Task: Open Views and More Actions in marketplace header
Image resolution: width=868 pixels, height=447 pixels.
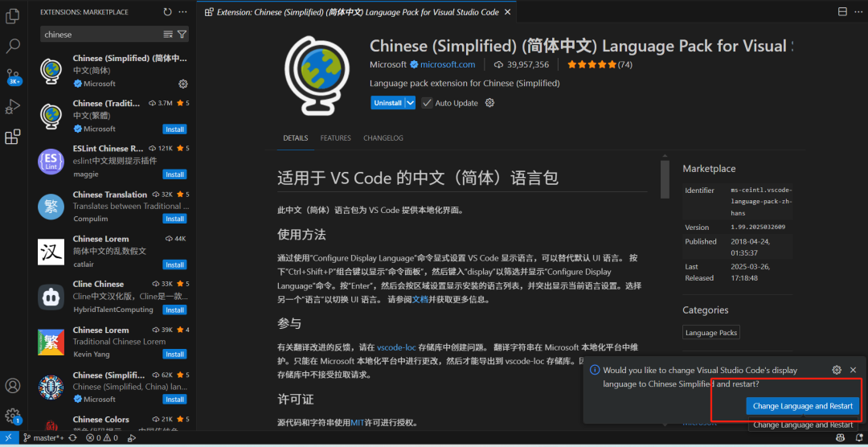Action: click(x=182, y=11)
